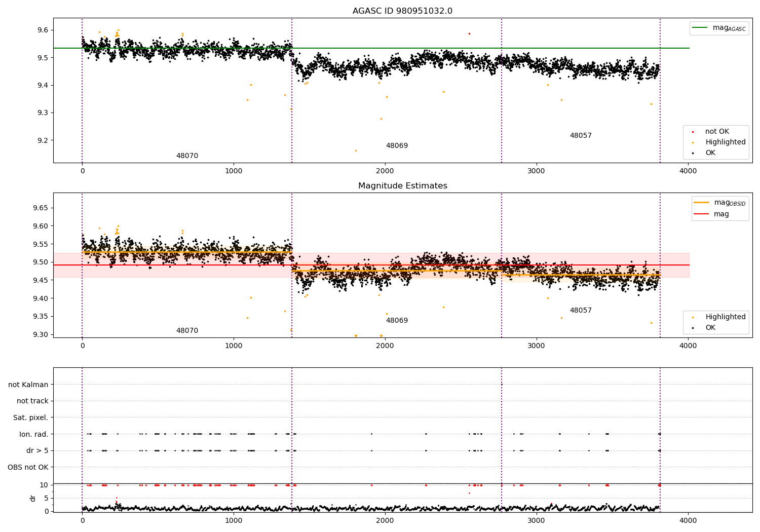This screenshot has width=760, height=532.
Task: Click the 10 tick on the dr axis
Action: (x=45, y=485)
